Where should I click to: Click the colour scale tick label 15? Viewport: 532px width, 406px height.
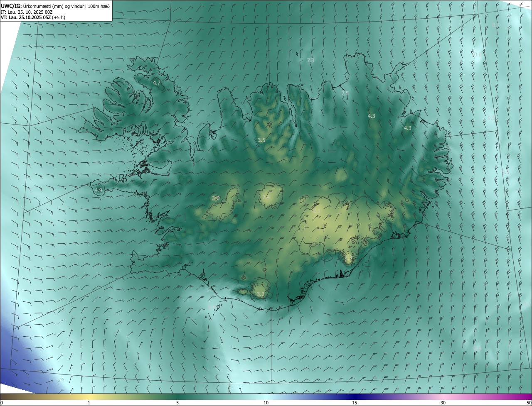[355, 403]
